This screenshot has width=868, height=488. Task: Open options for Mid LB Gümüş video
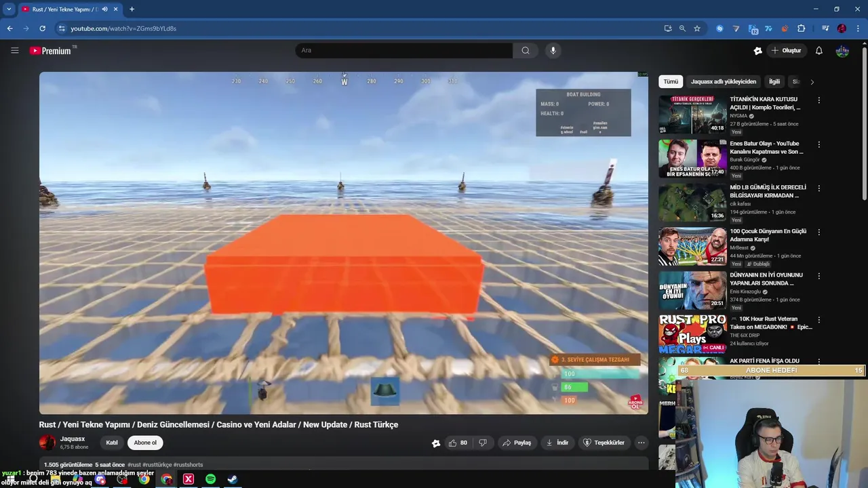coord(818,188)
